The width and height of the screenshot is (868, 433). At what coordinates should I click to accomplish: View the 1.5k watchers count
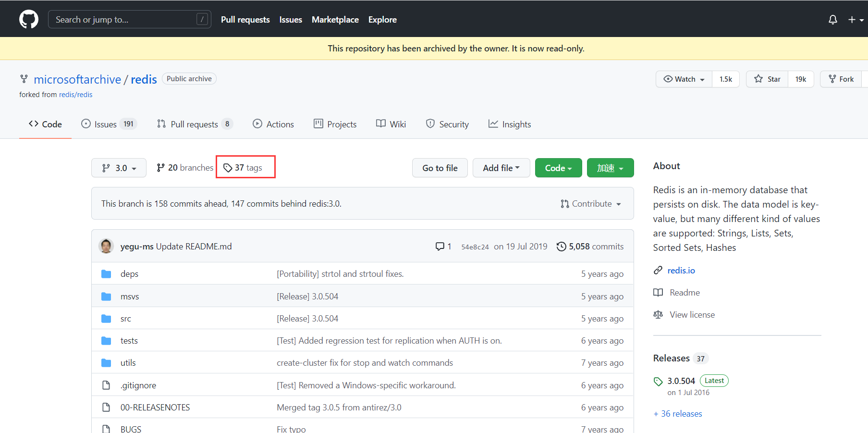pyautogui.click(x=726, y=79)
